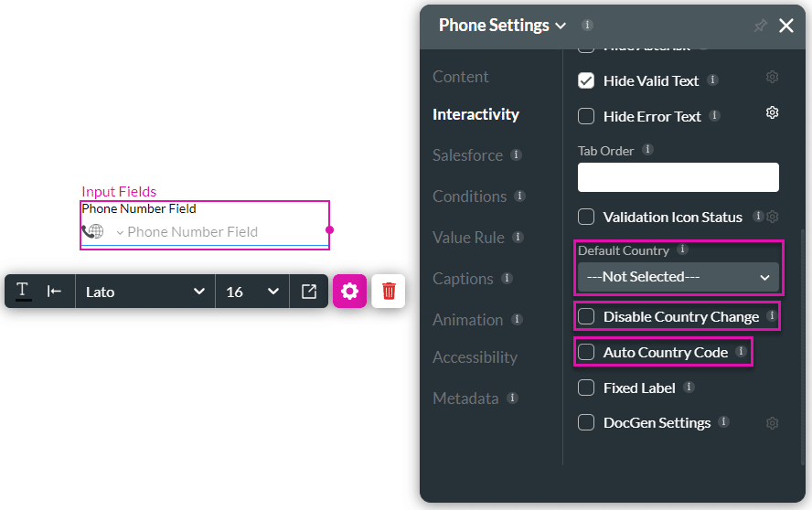Expand the font size 16 dropdown

pos(252,292)
